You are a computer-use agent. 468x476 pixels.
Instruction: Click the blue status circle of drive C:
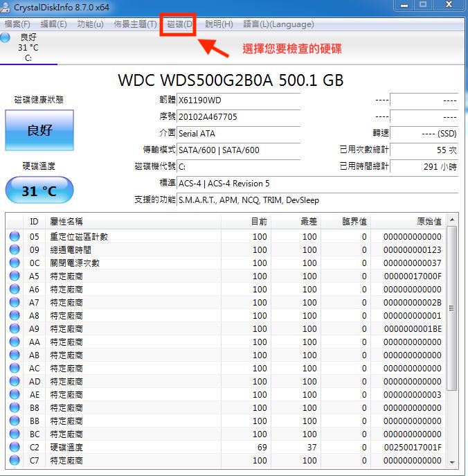pos(5,37)
